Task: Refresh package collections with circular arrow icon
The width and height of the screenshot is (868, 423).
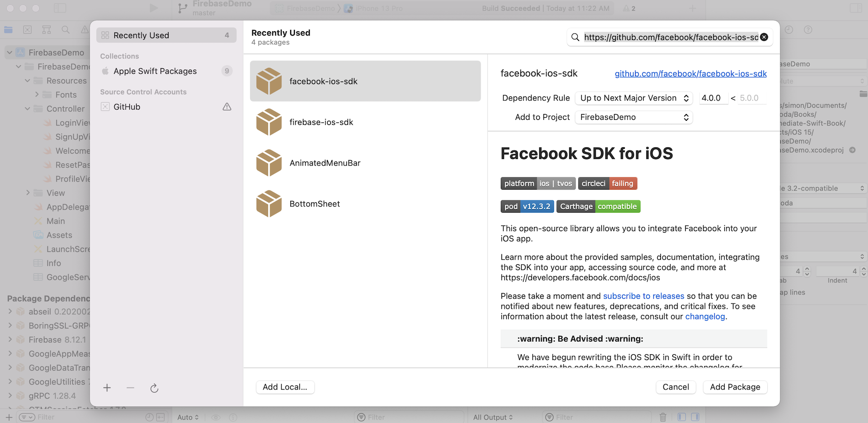Action: tap(154, 388)
